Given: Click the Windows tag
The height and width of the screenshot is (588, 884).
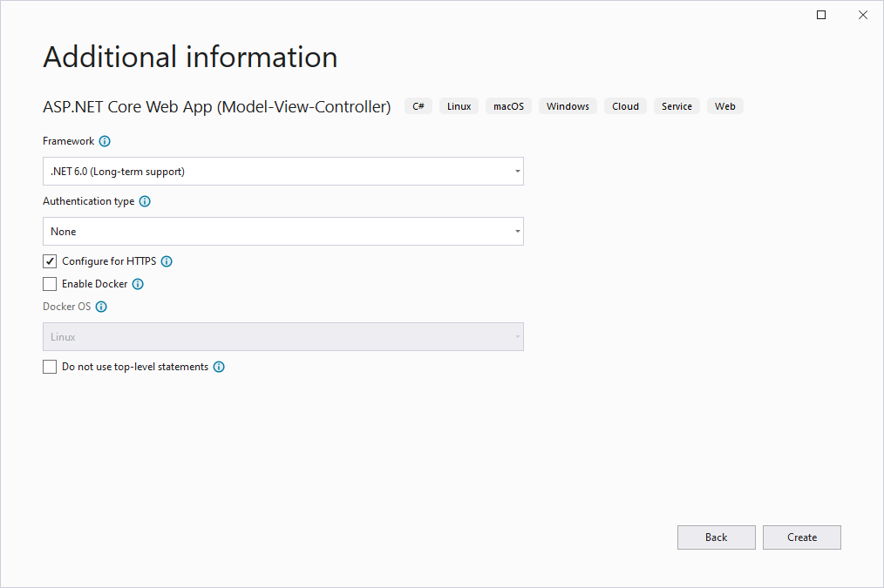Looking at the screenshot, I should 568,106.
